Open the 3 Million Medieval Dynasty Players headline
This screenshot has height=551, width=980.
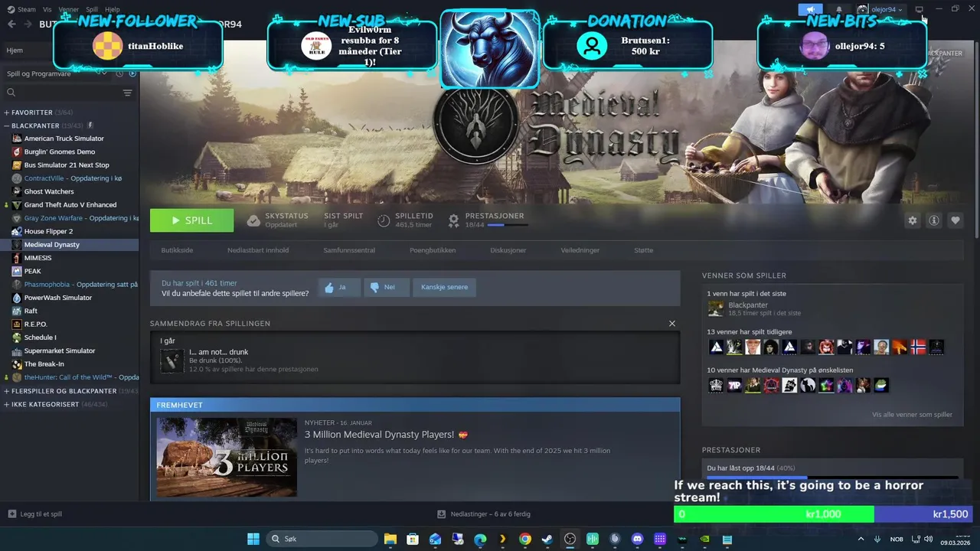point(379,435)
